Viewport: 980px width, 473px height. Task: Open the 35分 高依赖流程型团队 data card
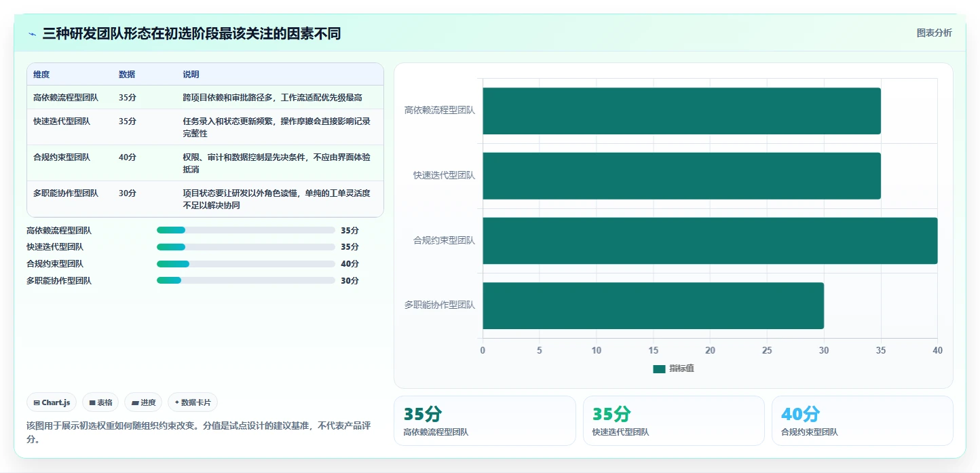click(485, 421)
